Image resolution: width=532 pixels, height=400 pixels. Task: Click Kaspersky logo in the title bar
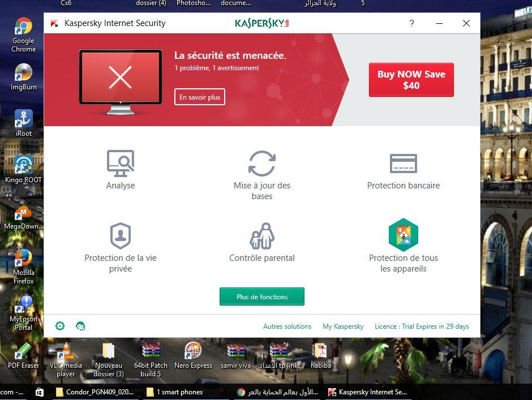pos(262,23)
